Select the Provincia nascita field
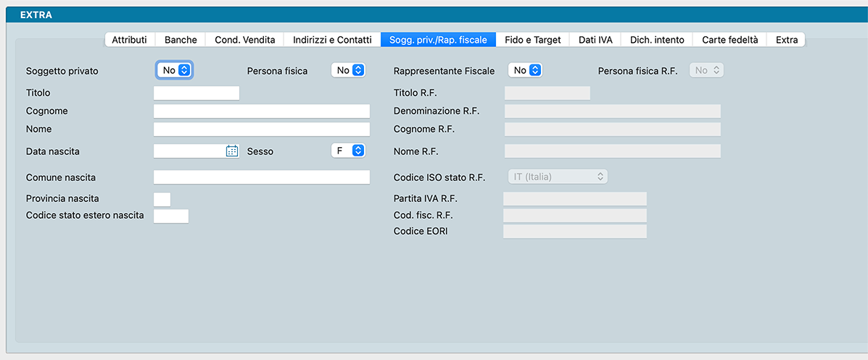Image resolution: width=868 pixels, height=360 pixels. coord(162,199)
